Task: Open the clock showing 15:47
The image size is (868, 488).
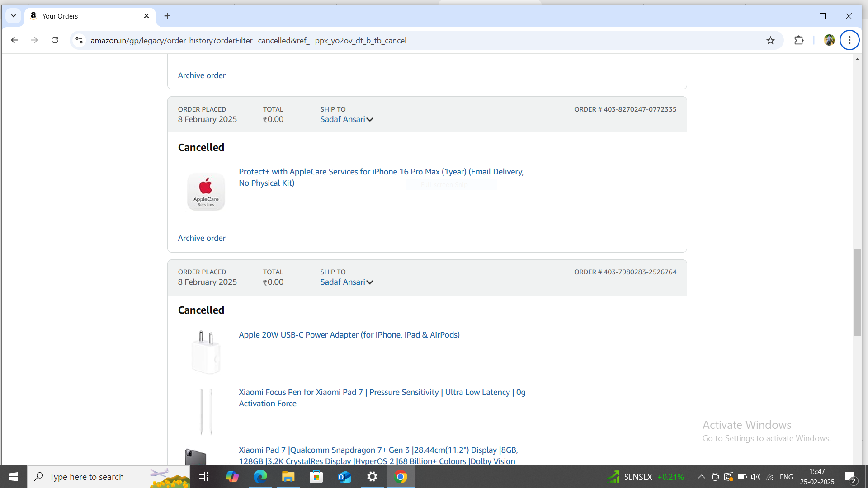Action: (x=817, y=477)
